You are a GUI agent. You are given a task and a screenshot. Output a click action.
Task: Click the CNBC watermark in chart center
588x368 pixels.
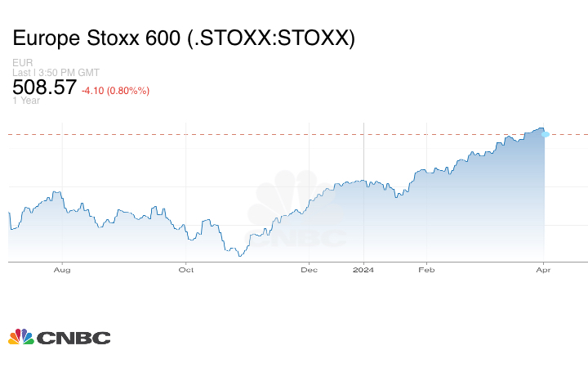tap(296, 214)
